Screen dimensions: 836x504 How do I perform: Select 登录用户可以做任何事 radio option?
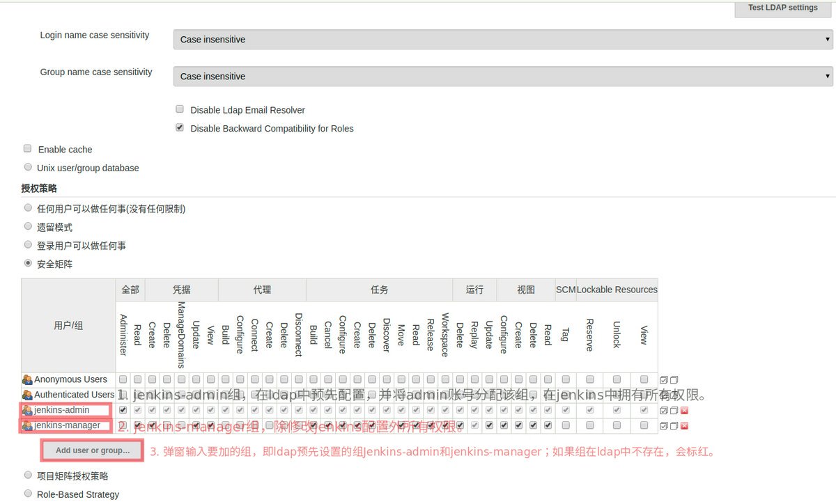tap(28, 245)
